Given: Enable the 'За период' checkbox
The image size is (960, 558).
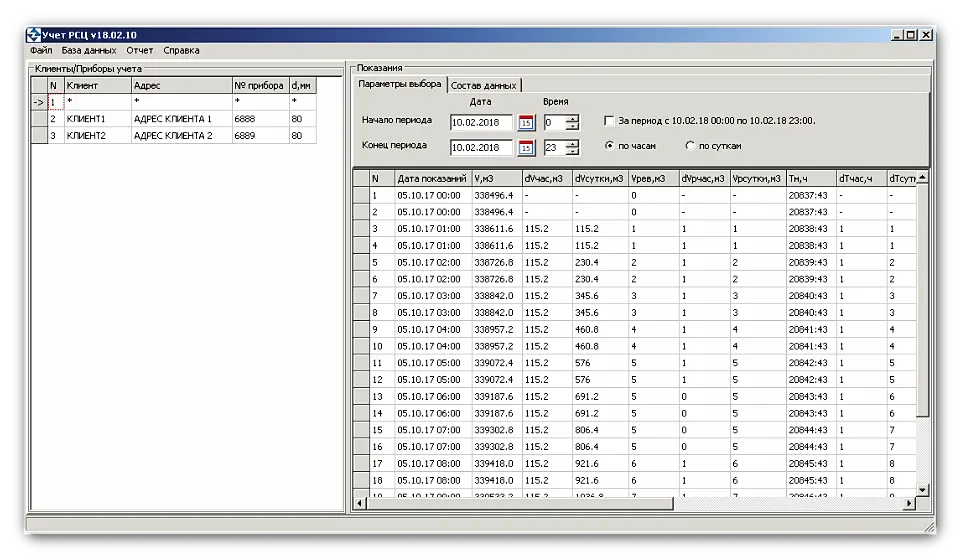Looking at the screenshot, I should click(x=610, y=121).
